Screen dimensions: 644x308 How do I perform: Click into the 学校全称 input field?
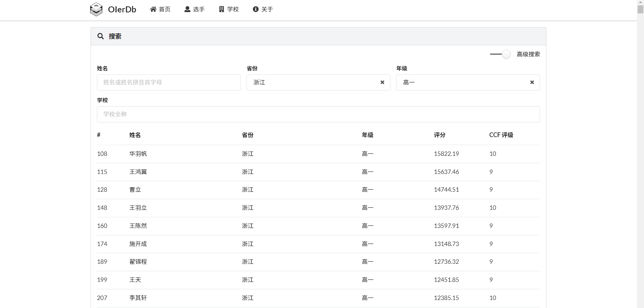(318, 114)
